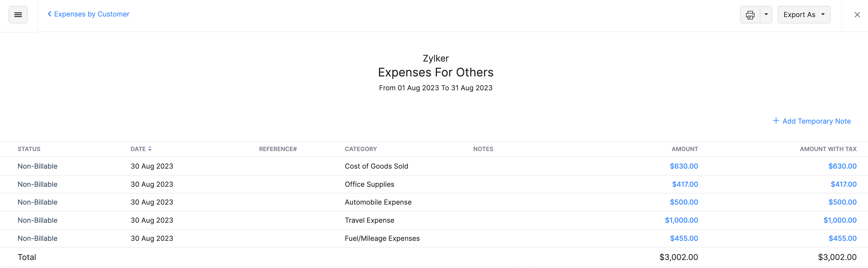The image size is (868, 268).
Task: Add a temporary note to the report
Action: (817, 121)
